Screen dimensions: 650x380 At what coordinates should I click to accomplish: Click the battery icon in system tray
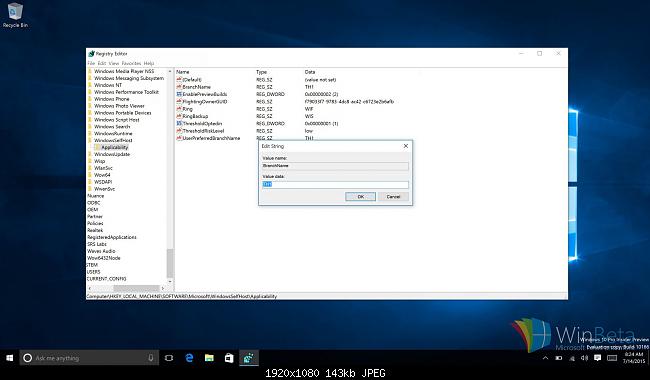(559, 358)
